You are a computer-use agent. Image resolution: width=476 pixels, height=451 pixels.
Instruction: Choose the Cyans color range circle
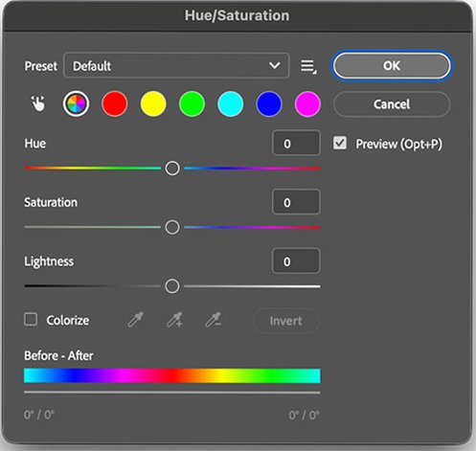[230, 103]
